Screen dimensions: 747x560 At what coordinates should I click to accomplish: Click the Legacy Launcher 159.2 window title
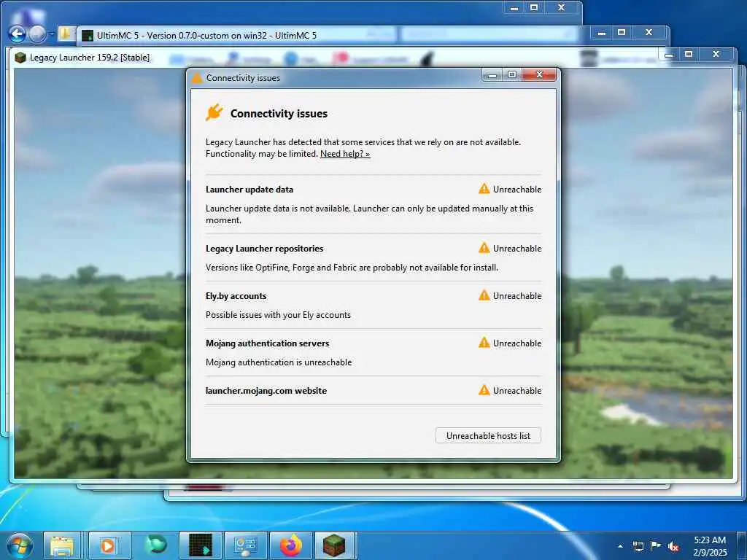(90, 58)
